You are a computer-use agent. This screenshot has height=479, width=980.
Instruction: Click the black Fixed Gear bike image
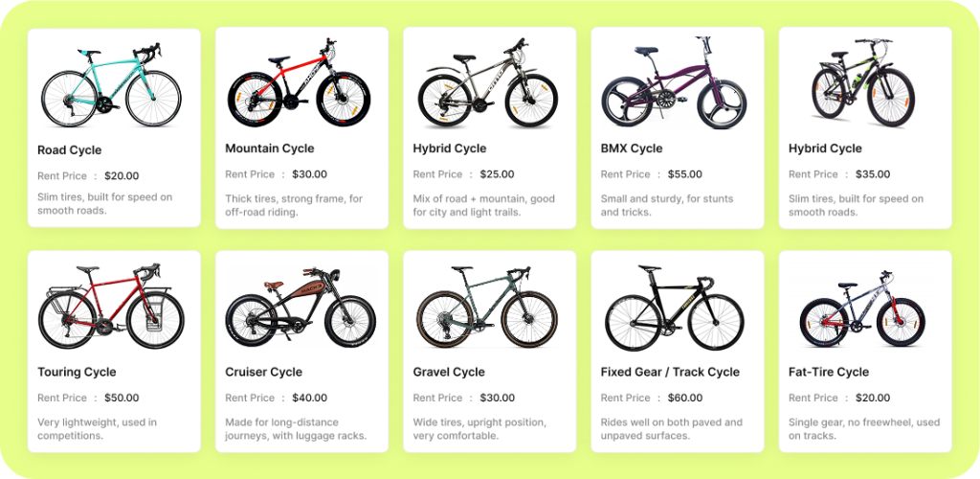(x=674, y=308)
